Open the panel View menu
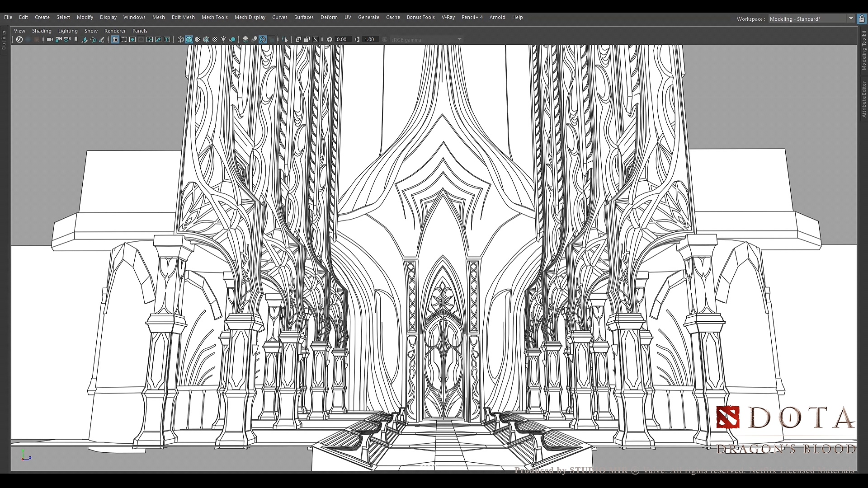This screenshot has width=868, height=488. [x=19, y=31]
